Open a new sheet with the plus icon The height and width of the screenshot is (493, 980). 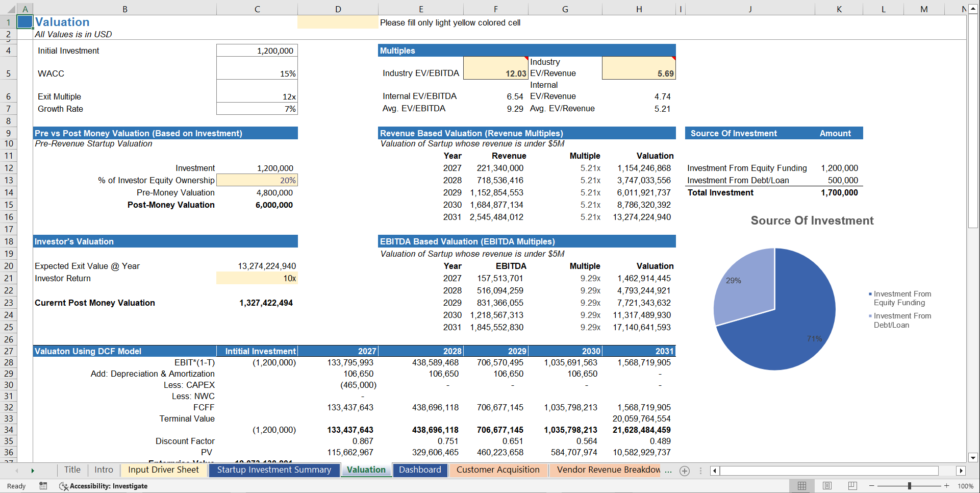(x=685, y=471)
